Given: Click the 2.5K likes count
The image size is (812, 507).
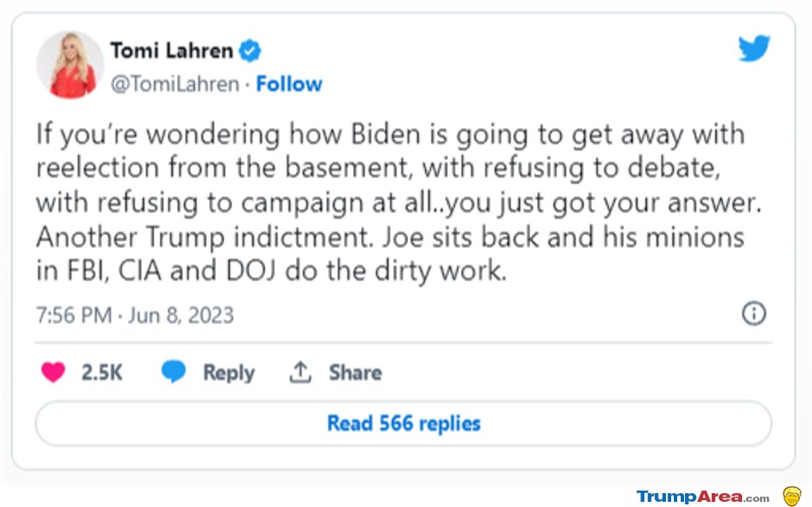Looking at the screenshot, I should [102, 372].
